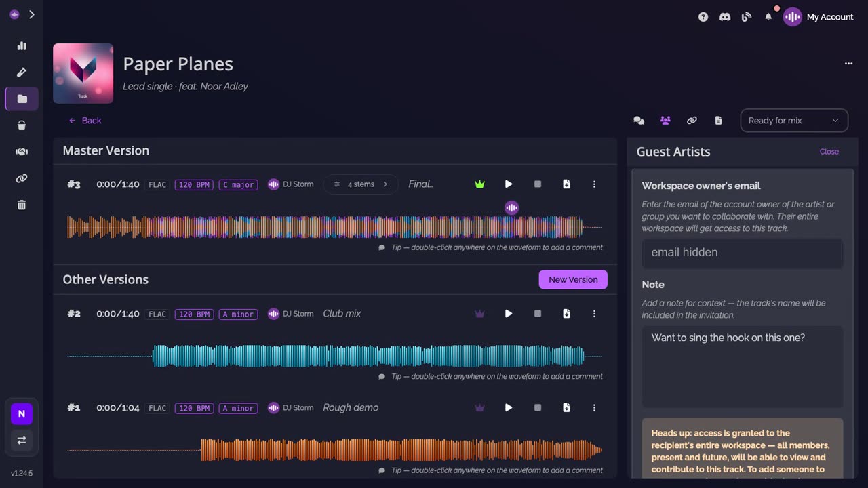Play the master version #3

click(x=509, y=184)
